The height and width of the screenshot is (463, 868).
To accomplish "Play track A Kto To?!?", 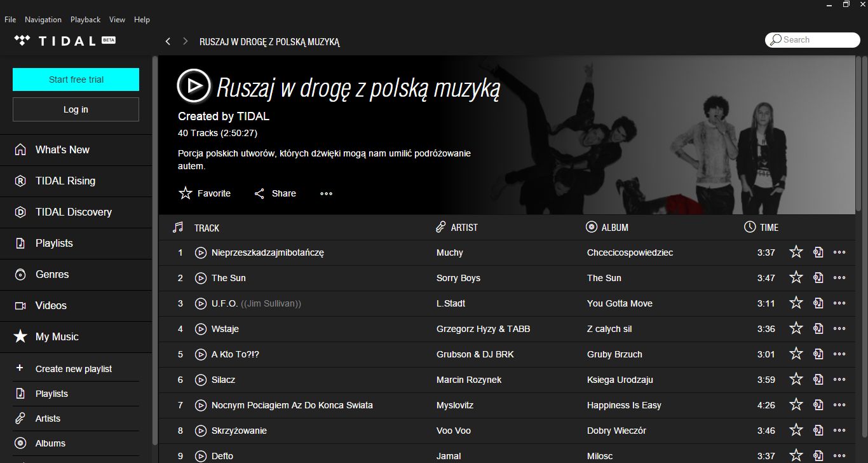I will point(201,354).
